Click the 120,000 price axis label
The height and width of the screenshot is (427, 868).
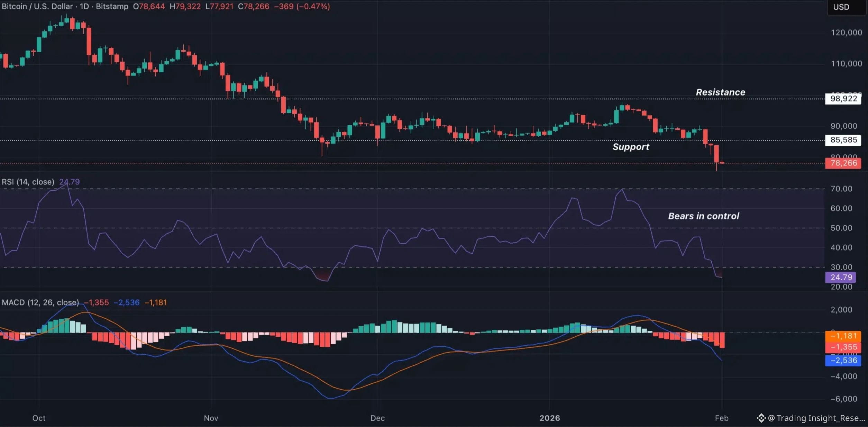[846, 33]
